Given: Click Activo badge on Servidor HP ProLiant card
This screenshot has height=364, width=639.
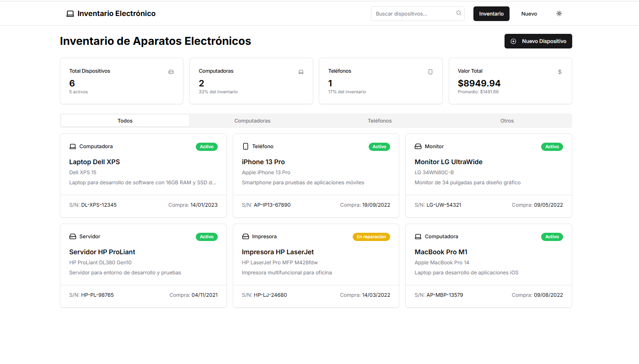Looking at the screenshot, I should click(207, 237).
